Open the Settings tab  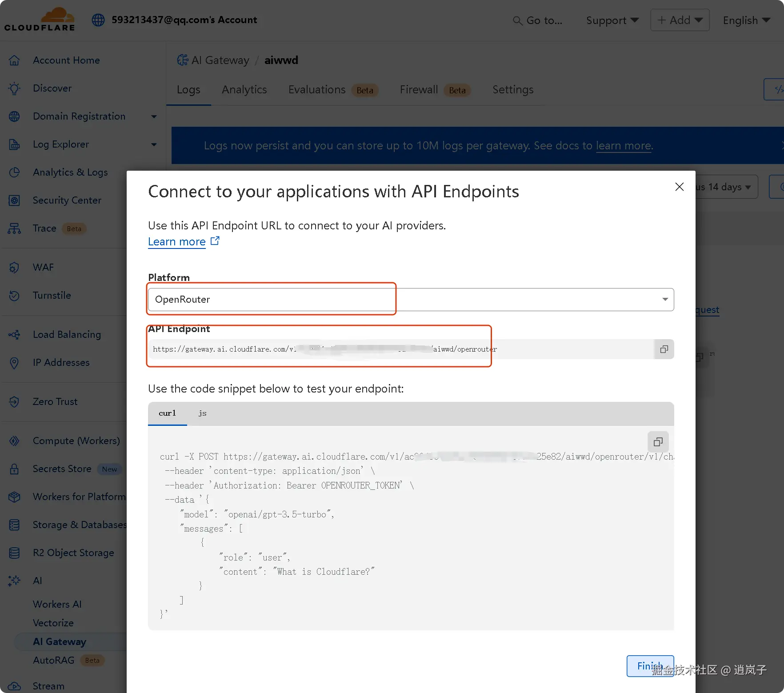point(512,90)
